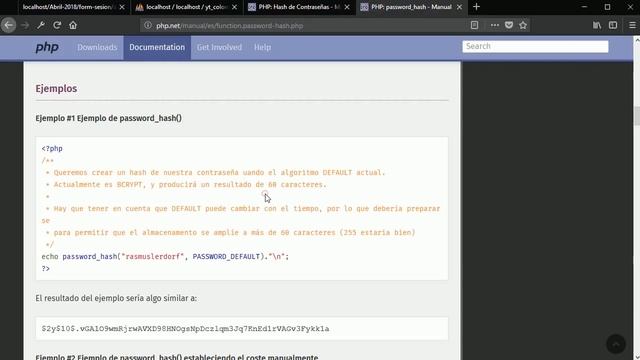
Task: Switch to PHP: Hash de Contraseñas tab
Action: click(x=300, y=7)
